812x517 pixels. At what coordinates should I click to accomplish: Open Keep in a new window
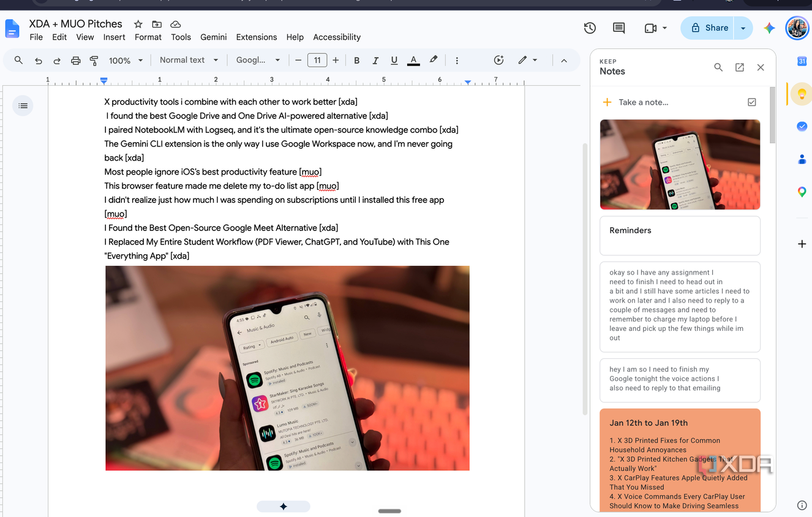740,67
